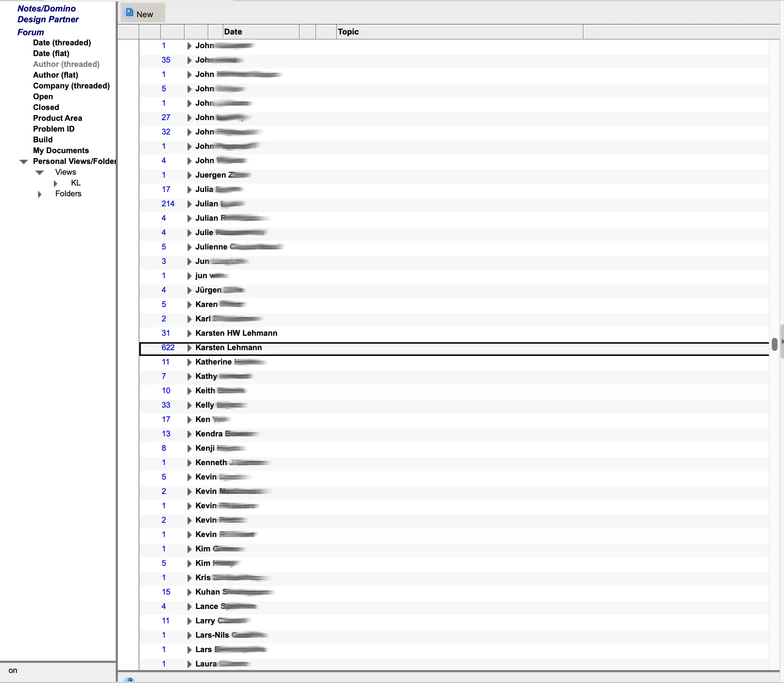Screen dimensions: 784x683
Task: Click the count 622 cell
Action: coord(168,348)
